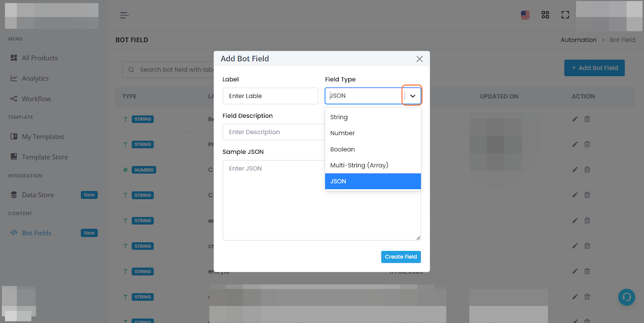The width and height of the screenshot is (644, 323).
Task: Collapse the Field Type dropdown arrow
Action: click(413, 96)
